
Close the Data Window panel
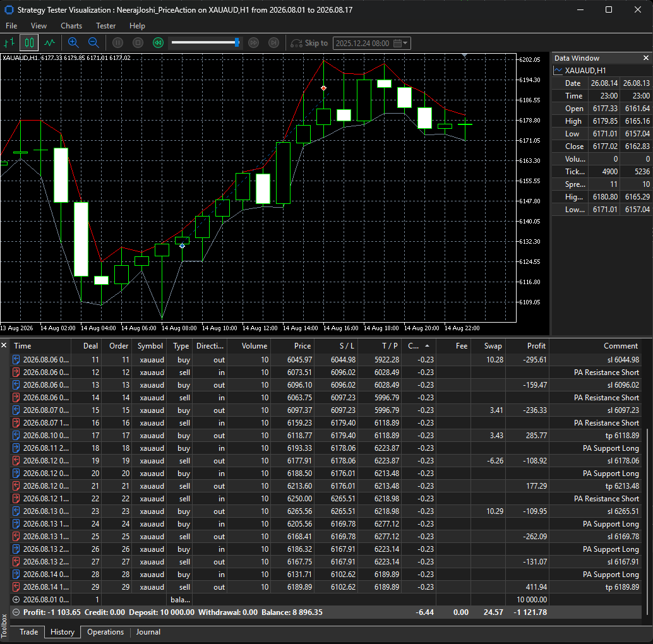[x=646, y=58]
